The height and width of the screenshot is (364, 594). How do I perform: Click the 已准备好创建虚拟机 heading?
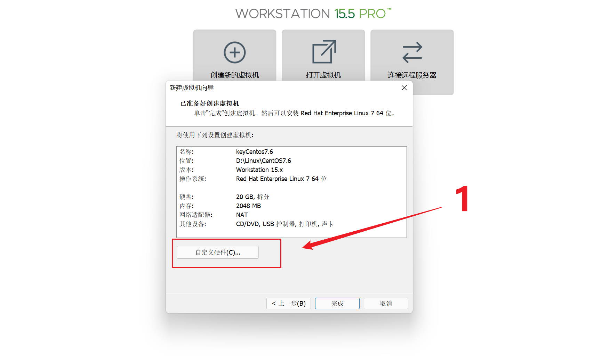pyautogui.click(x=210, y=104)
